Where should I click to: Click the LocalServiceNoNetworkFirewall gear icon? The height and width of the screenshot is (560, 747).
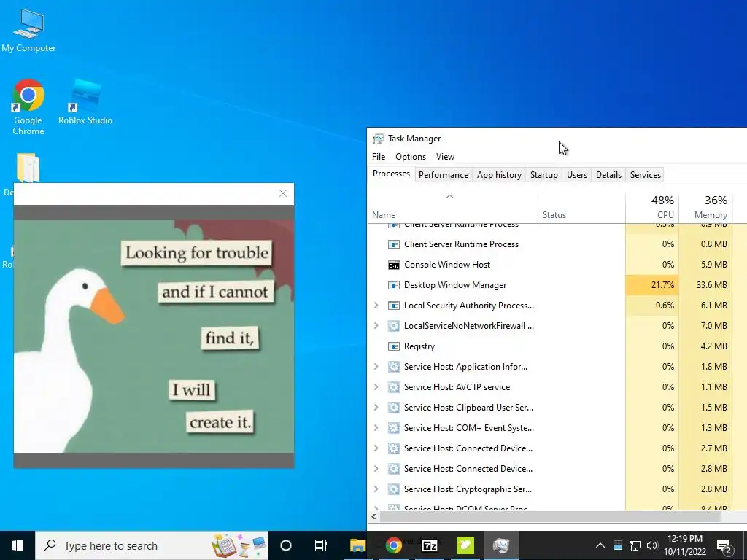393,326
